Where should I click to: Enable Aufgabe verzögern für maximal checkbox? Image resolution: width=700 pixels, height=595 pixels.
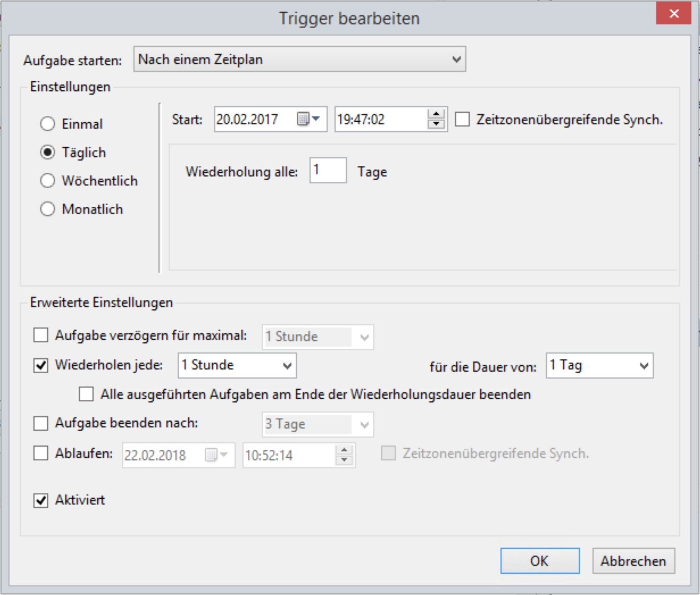coord(41,336)
